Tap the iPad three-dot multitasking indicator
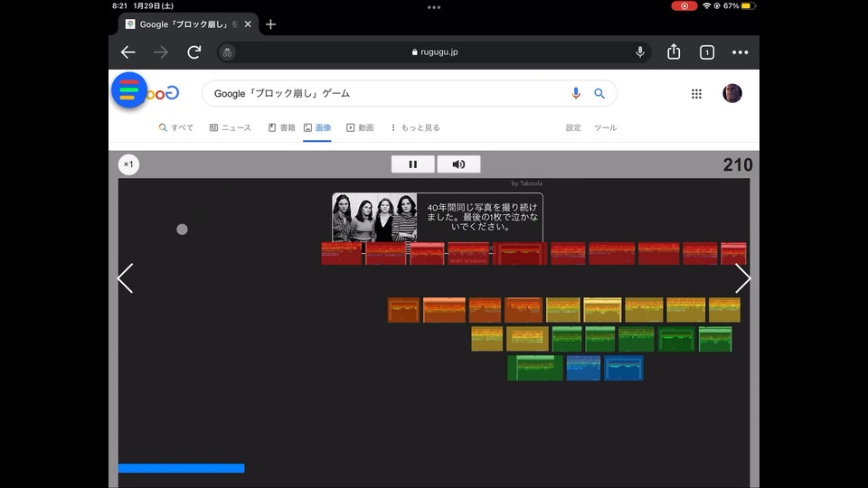This screenshot has width=868, height=488. pyautogui.click(x=434, y=8)
